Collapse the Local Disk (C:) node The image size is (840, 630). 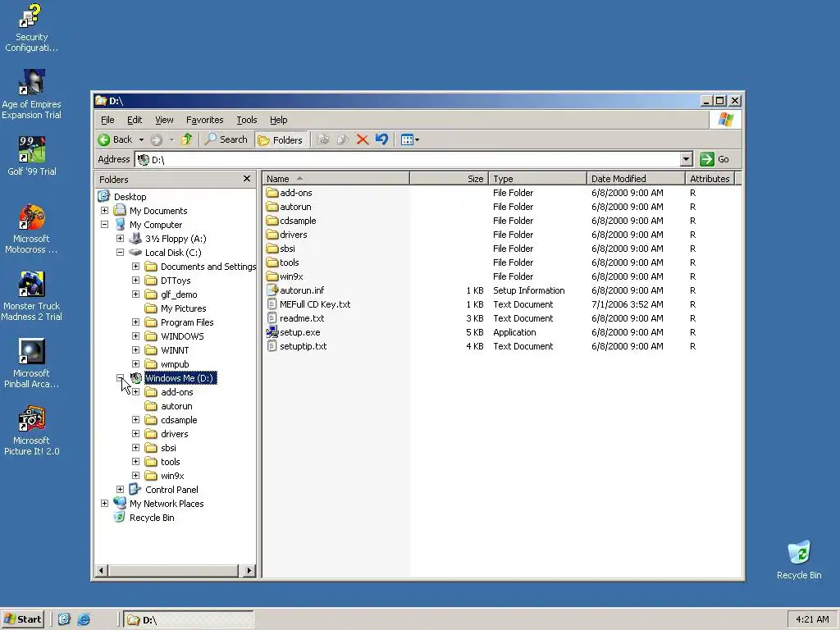pos(120,253)
